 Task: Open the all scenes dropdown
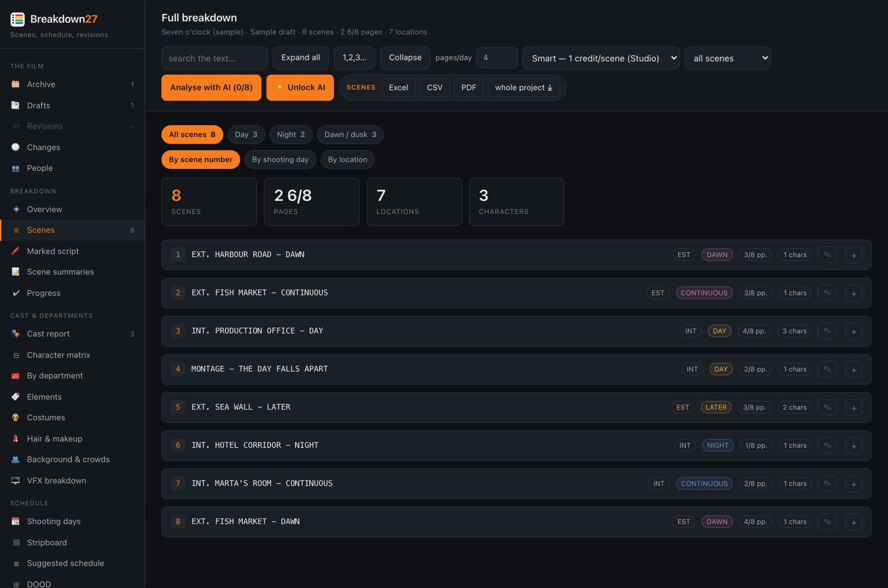tap(728, 58)
